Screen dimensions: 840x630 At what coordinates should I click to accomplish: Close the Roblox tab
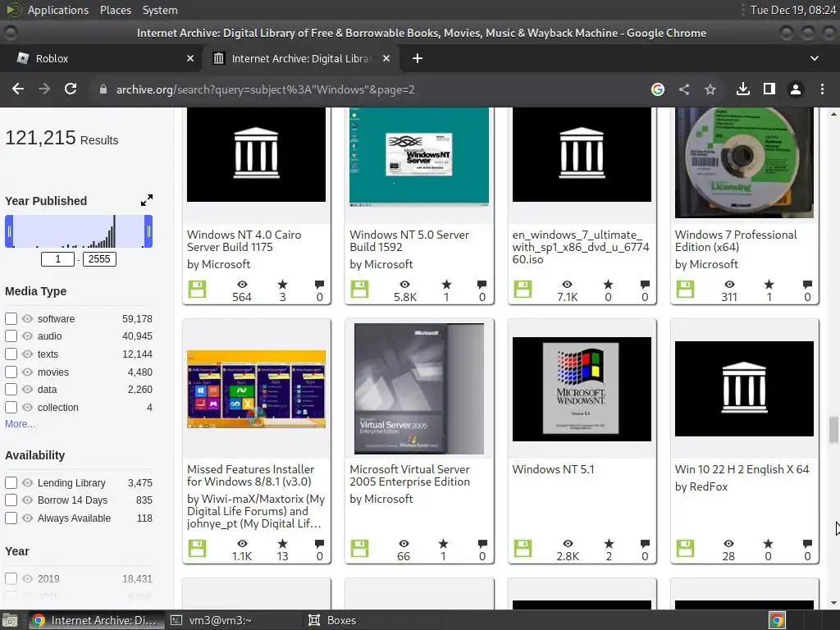point(190,58)
